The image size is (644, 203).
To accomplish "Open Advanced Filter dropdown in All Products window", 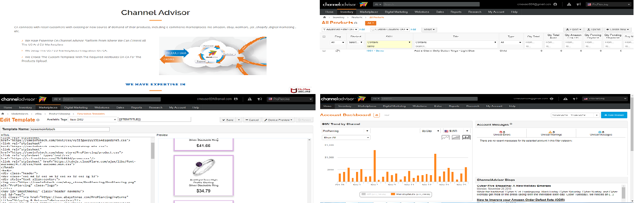I will [x=340, y=29].
